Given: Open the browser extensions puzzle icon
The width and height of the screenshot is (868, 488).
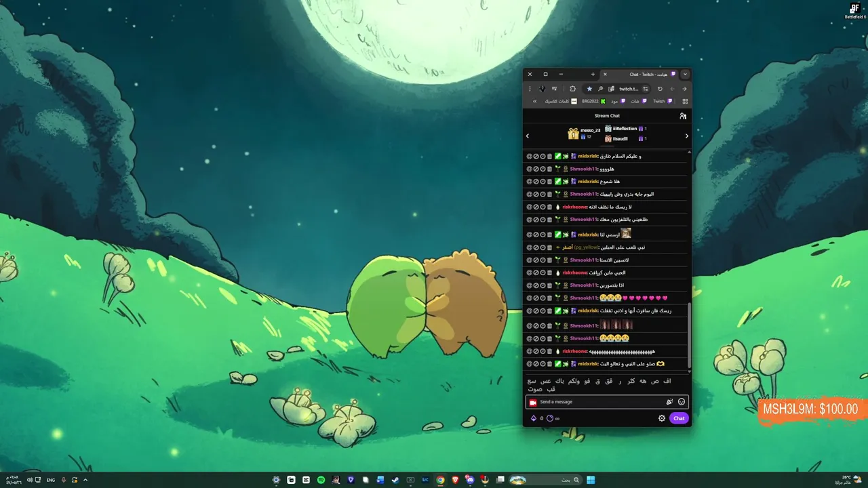Looking at the screenshot, I should [572, 89].
